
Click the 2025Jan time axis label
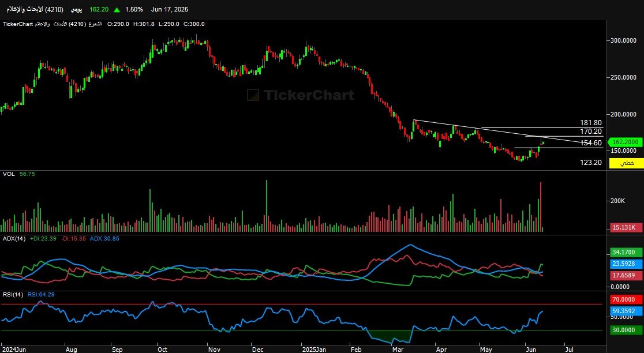[x=314, y=350]
